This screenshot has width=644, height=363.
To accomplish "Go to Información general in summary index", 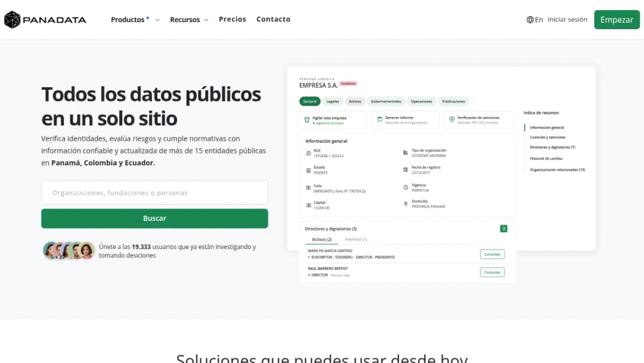I will tap(547, 127).
